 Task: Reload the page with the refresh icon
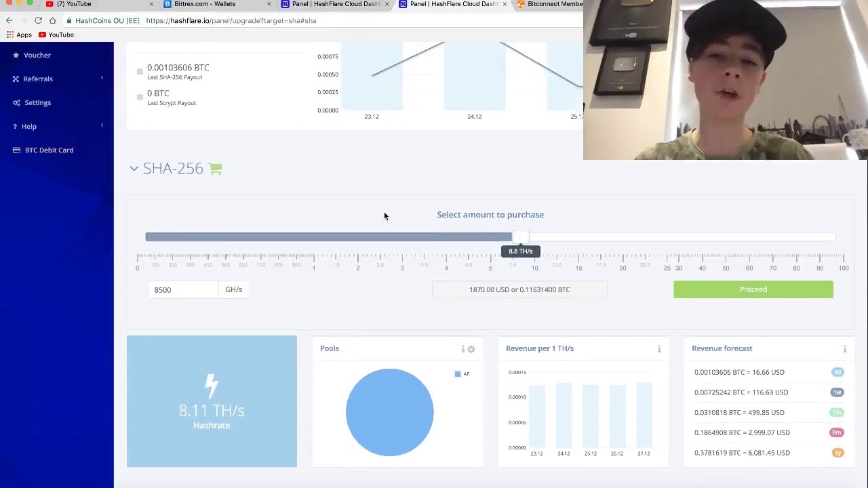pyautogui.click(x=38, y=20)
